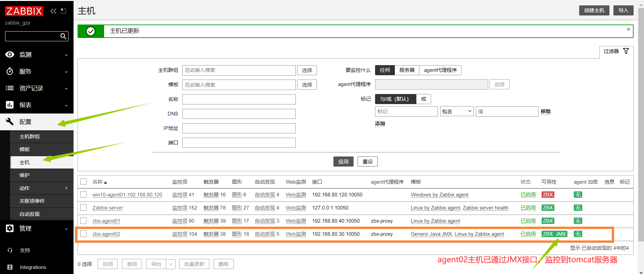Click the 添加 tag link
The image size is (644, 274).
[x=380, y=124]
